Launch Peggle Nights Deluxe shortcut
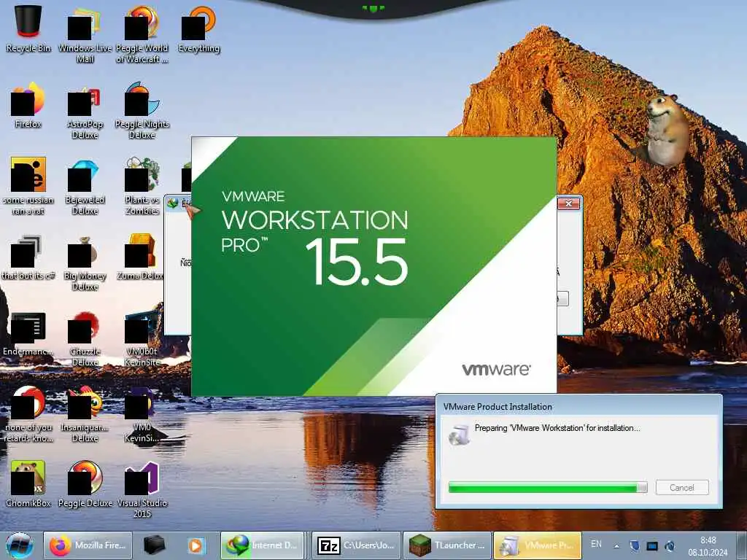 pyautogui.click(x=142, y=111)
